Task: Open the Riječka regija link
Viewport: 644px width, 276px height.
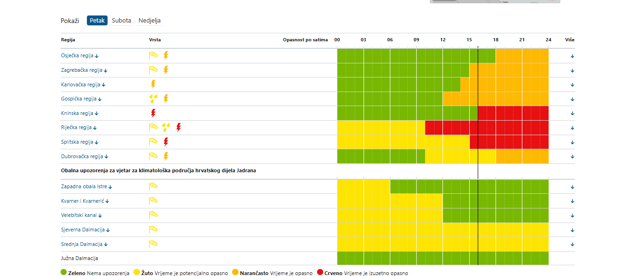Action: 77,128
